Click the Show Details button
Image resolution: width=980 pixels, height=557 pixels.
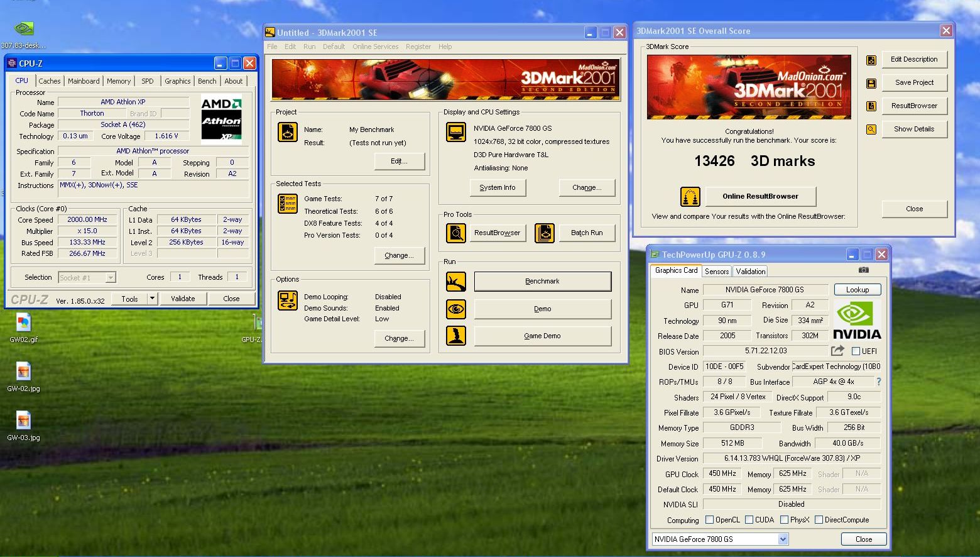(x=914, y=129)
